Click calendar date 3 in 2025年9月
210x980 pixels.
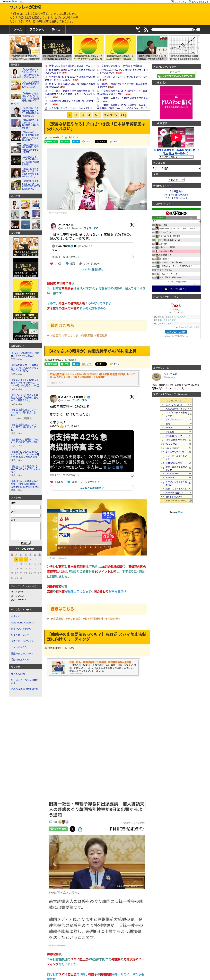point(26,559)
